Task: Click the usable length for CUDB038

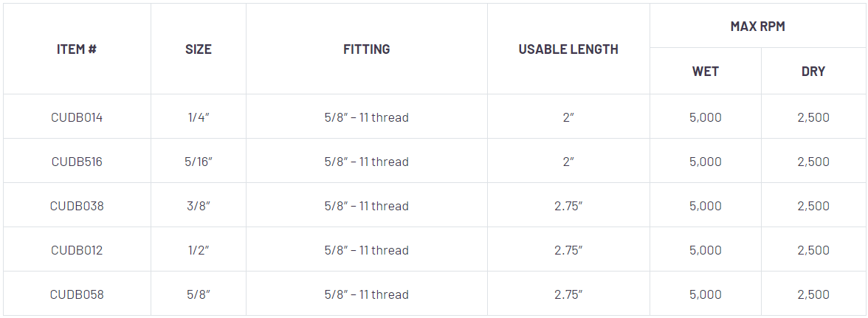Action: click(568, 206)
